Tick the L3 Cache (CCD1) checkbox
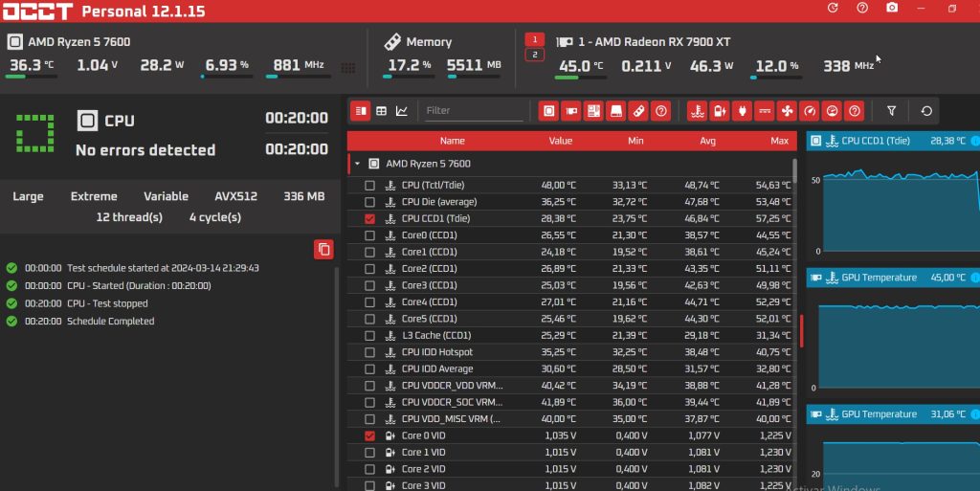 click(x=370, y=335)
